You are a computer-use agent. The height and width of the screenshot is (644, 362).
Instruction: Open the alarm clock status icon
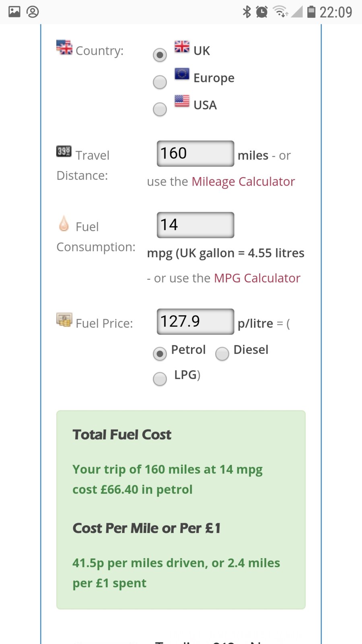(x=262, y=12)
